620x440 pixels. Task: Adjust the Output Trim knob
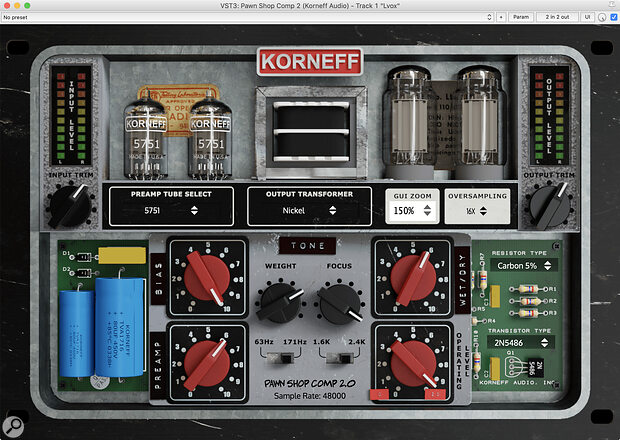pos(550,206)
